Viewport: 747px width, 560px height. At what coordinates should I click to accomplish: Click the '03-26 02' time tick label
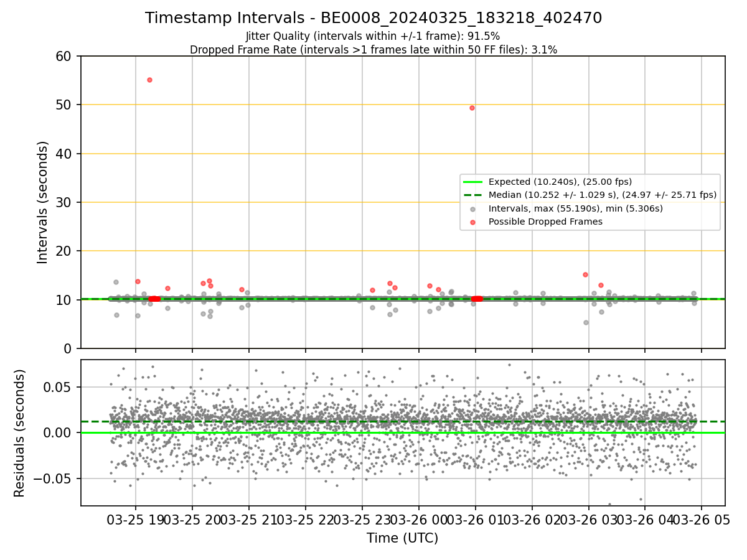[532, 520]
